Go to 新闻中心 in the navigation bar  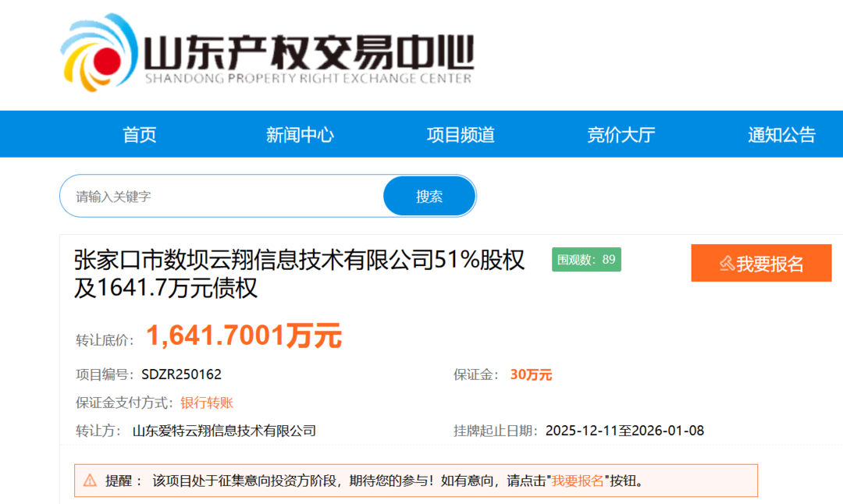point(300,134)
